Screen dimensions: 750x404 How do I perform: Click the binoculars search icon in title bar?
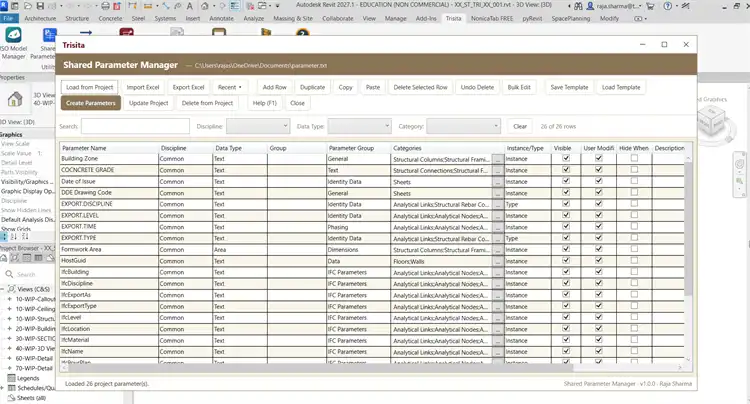coord(578,6)
